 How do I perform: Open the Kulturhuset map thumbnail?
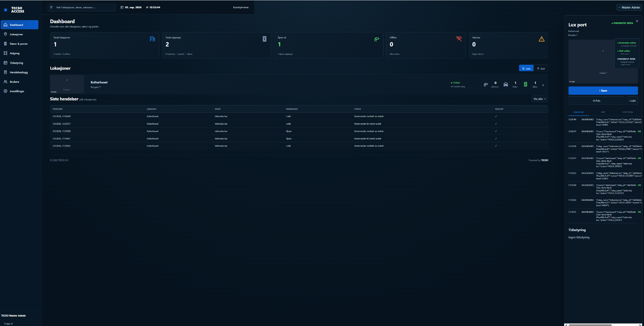(67, 84)
